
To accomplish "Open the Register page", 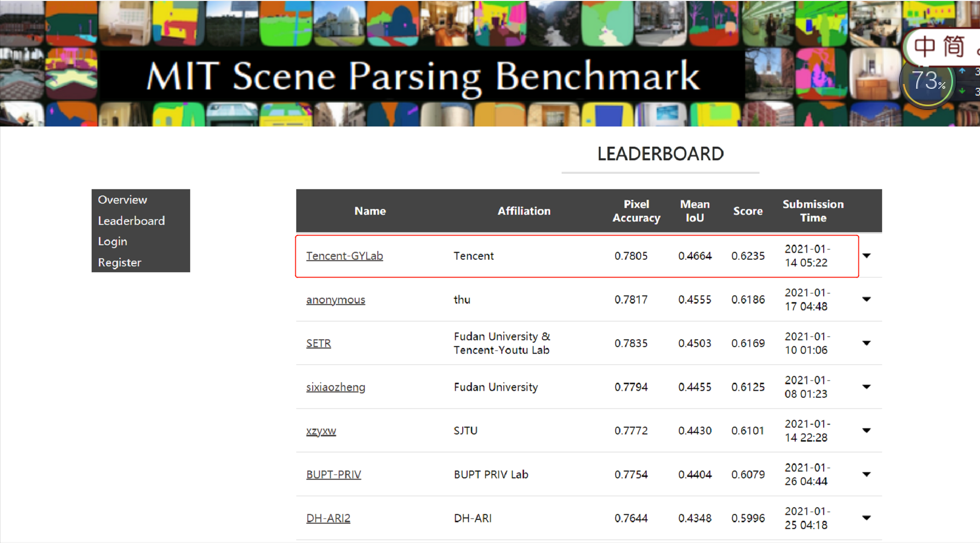I will pos(120,263).
